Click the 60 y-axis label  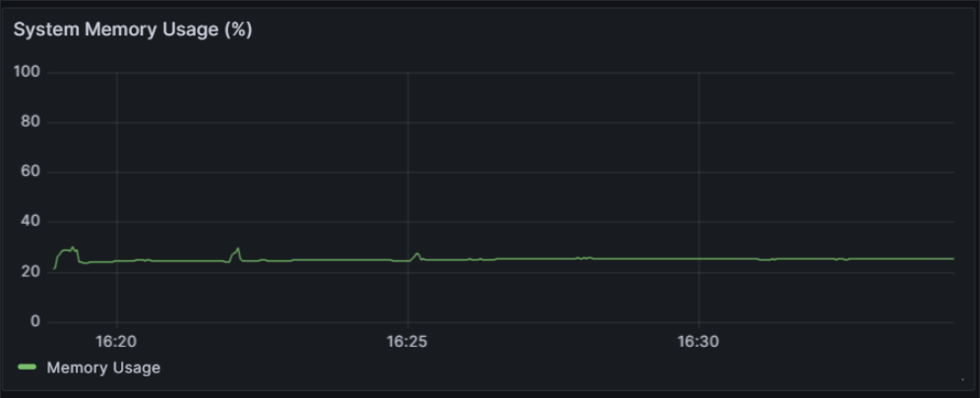[31, 172]
